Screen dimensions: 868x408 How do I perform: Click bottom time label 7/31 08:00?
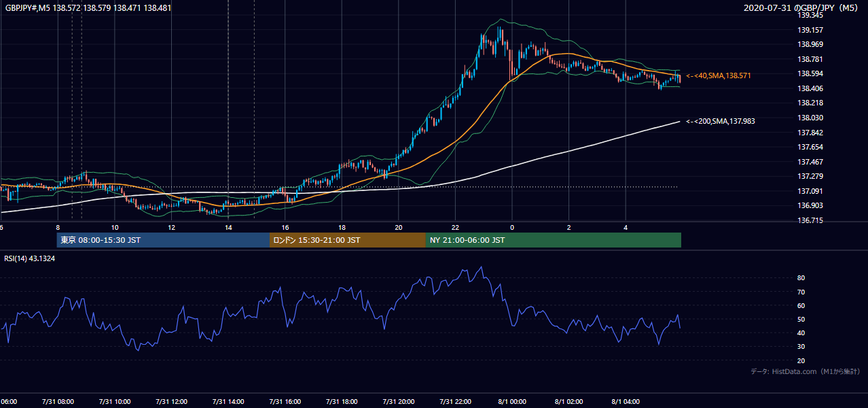pyautogui.click(x=58, y=402)
